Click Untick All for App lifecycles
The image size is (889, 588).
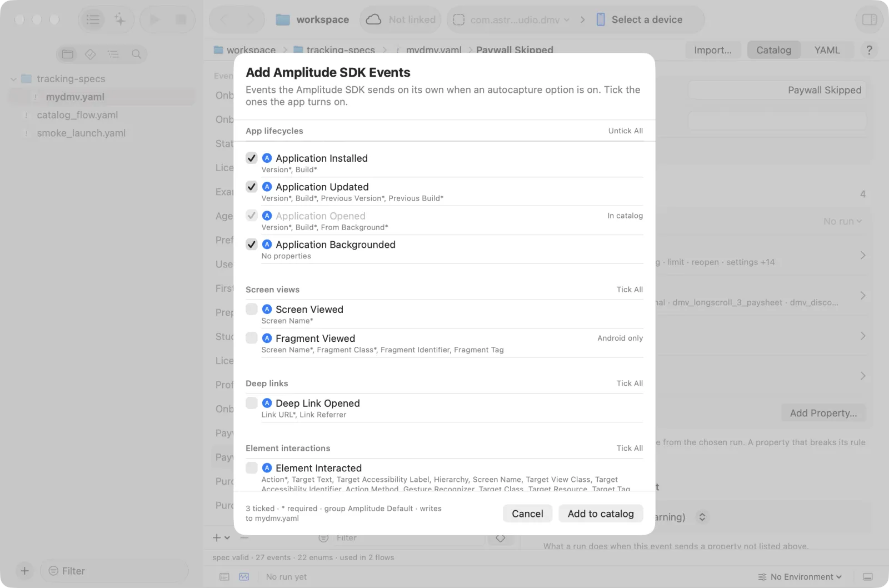625,131
